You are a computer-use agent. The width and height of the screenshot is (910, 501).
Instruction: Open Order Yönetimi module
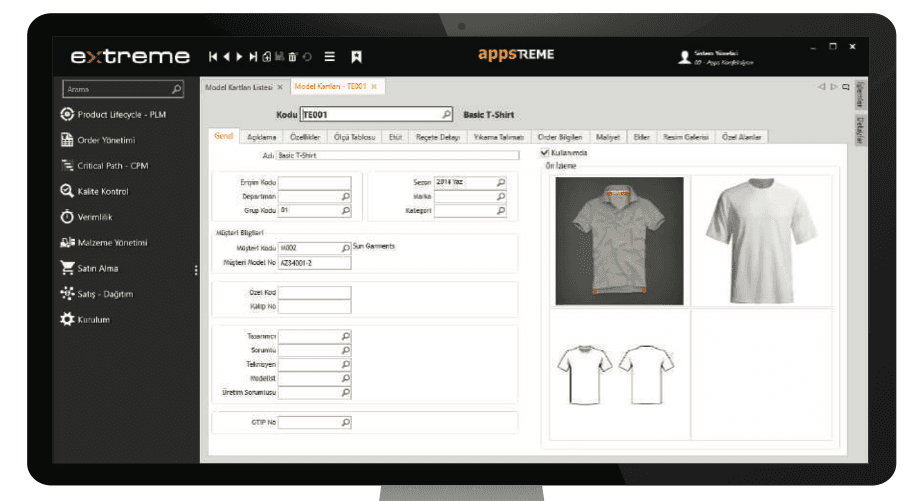(x=98, y=140)
